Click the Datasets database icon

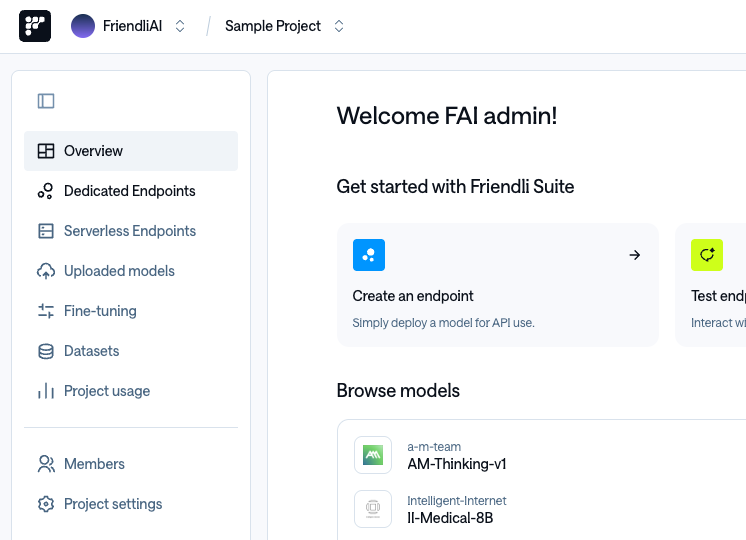[46, 351]
